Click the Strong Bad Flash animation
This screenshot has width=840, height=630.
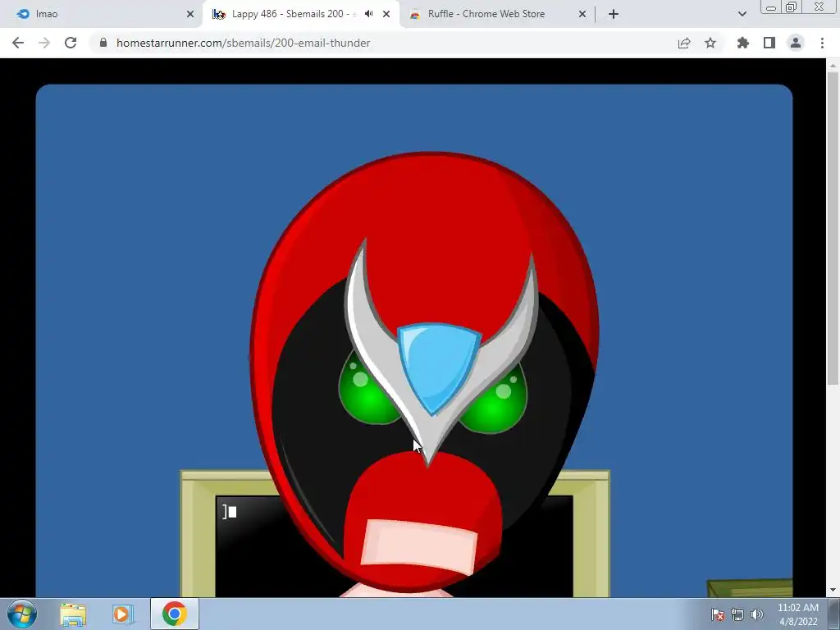(x=413, y=340)
